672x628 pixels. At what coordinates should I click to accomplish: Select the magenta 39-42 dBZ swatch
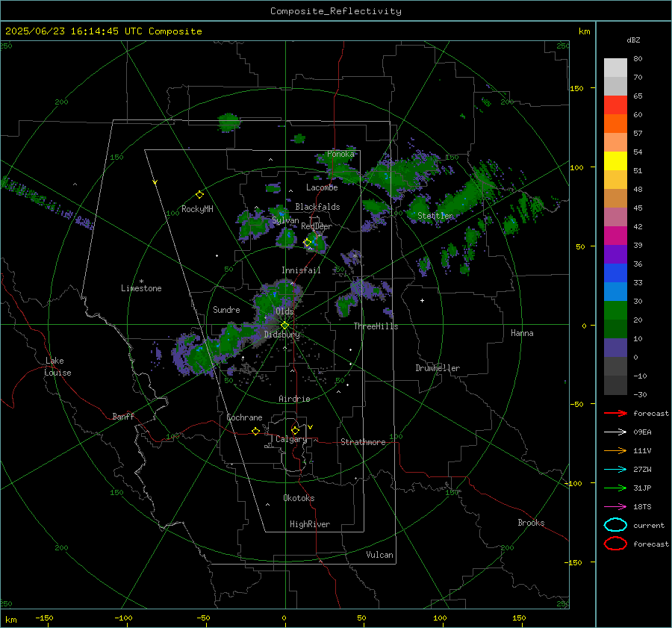pos(615,236)
